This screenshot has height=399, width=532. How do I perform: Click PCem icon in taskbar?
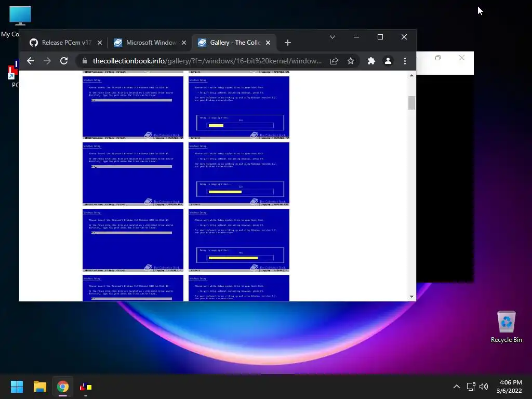pyautogui.click(x=86, y=387)
